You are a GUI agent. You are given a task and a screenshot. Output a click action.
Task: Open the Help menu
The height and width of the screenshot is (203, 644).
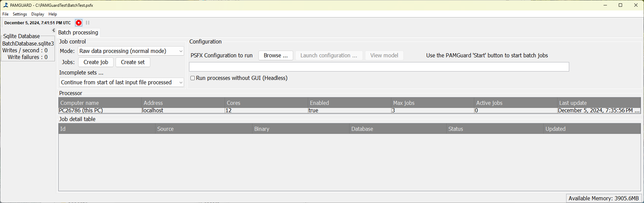point(53,14)
